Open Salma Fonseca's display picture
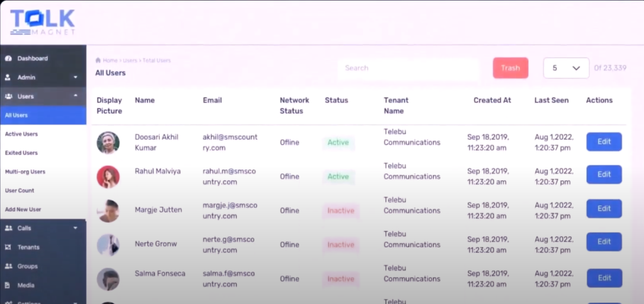The image size is (644, 304). tap(108, 279)
